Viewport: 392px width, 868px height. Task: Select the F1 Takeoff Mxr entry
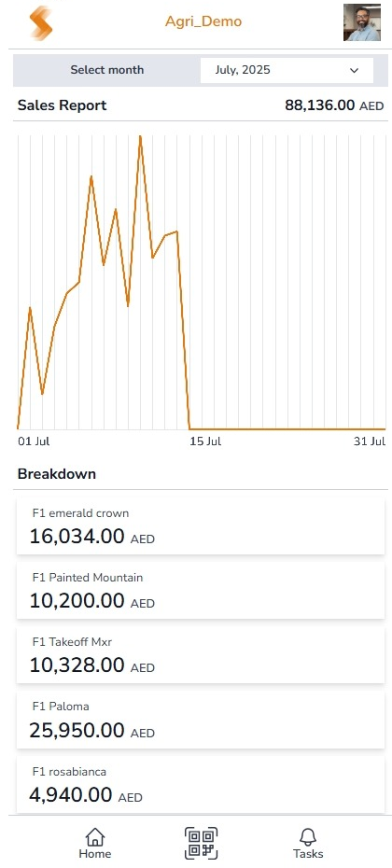pyautogui.click(x=201, y=655)
